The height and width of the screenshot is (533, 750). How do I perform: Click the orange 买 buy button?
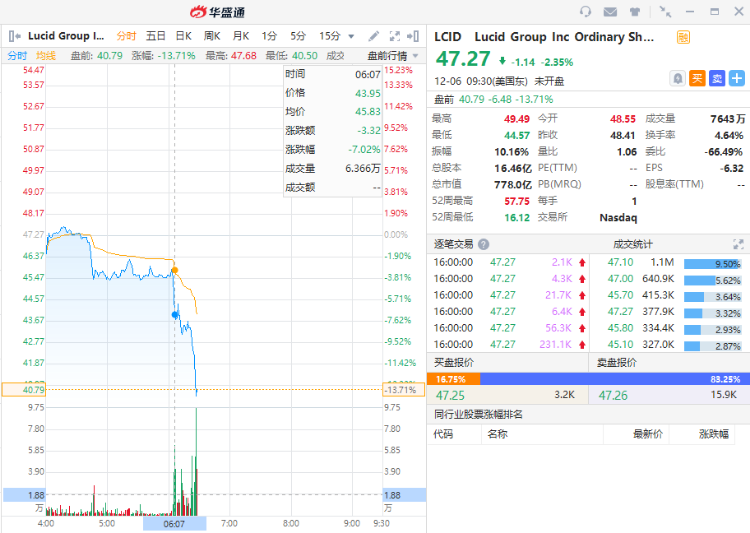click(x=697, y=78)
